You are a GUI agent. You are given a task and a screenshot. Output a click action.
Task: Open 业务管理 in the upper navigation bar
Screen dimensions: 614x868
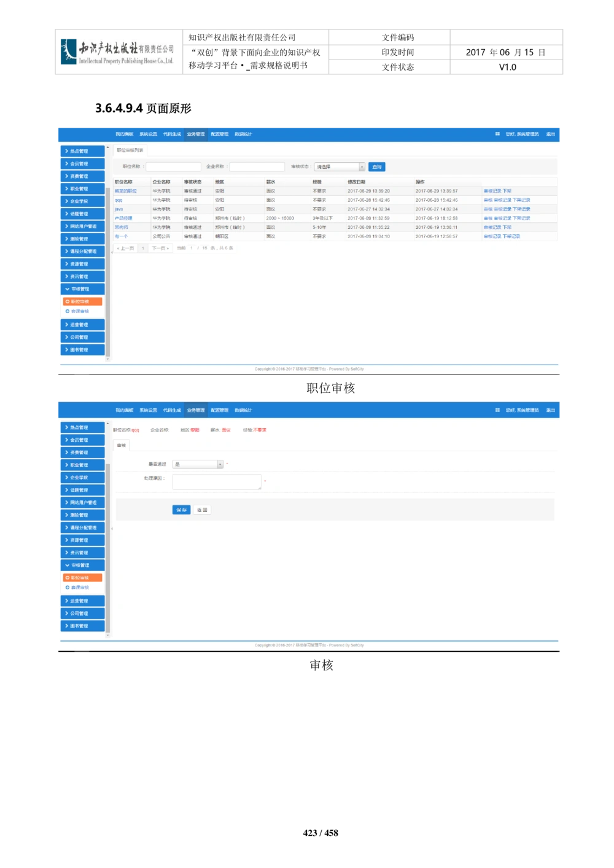[196, 134]
